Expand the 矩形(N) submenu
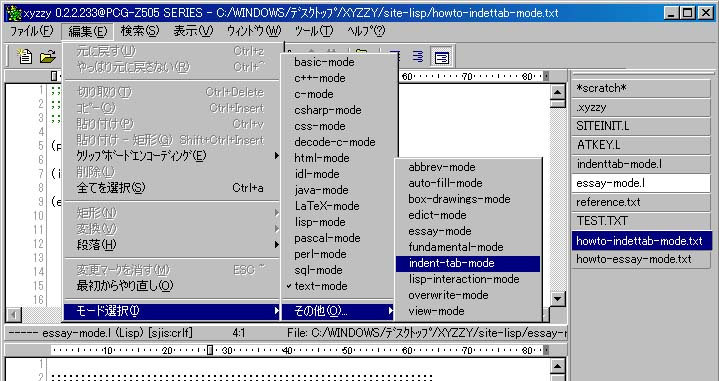719x381 pixels. 172,213
